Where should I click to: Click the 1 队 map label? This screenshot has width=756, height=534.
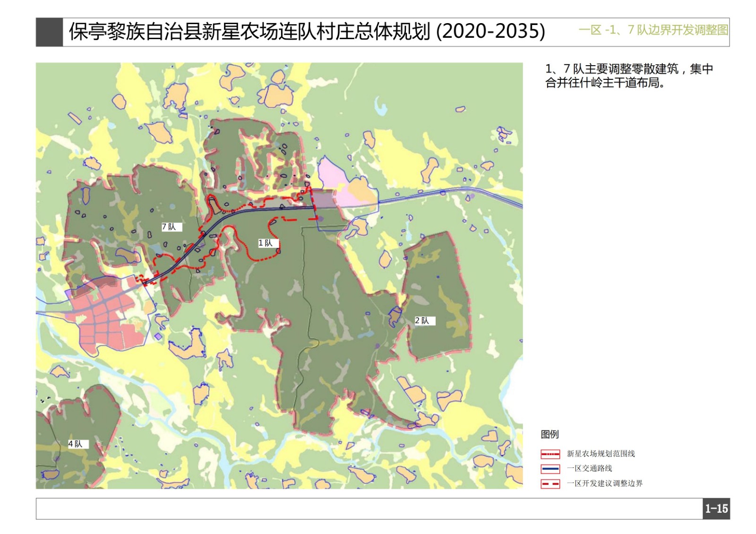coord(266,243)
